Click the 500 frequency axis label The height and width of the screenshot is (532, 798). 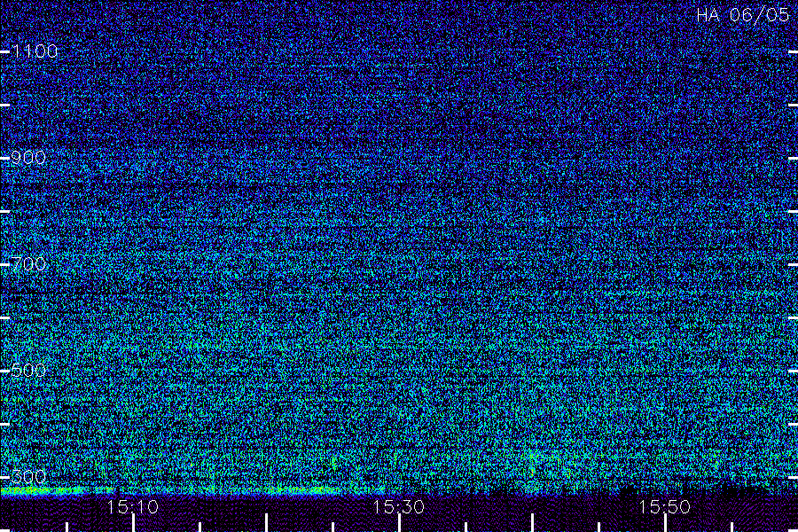tap(28, 371)
